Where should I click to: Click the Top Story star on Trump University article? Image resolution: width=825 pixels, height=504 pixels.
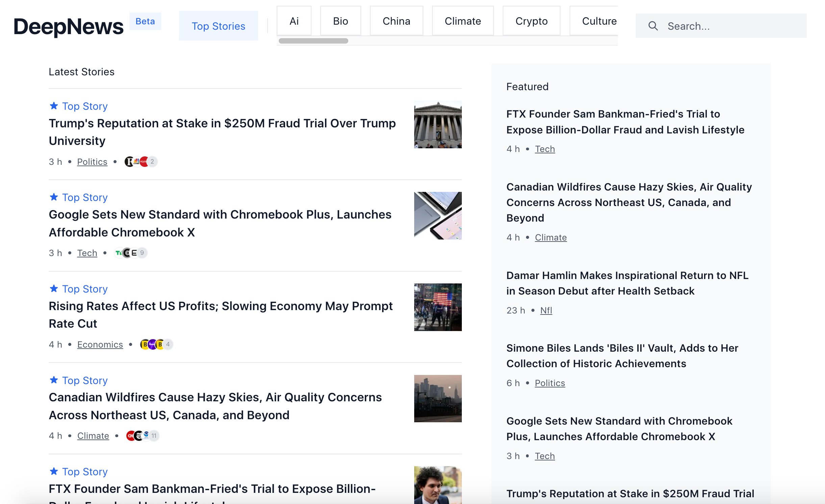(x=54, y=106)
